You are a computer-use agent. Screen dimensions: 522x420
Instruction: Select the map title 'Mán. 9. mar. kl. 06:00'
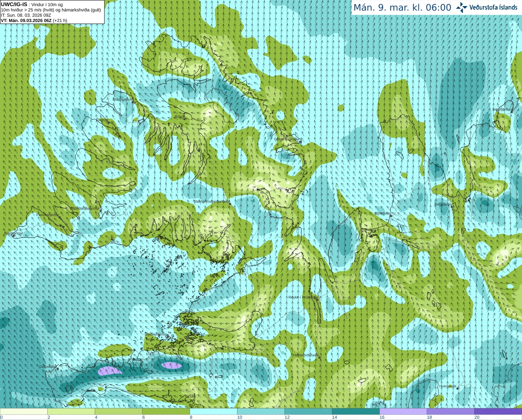402,8
